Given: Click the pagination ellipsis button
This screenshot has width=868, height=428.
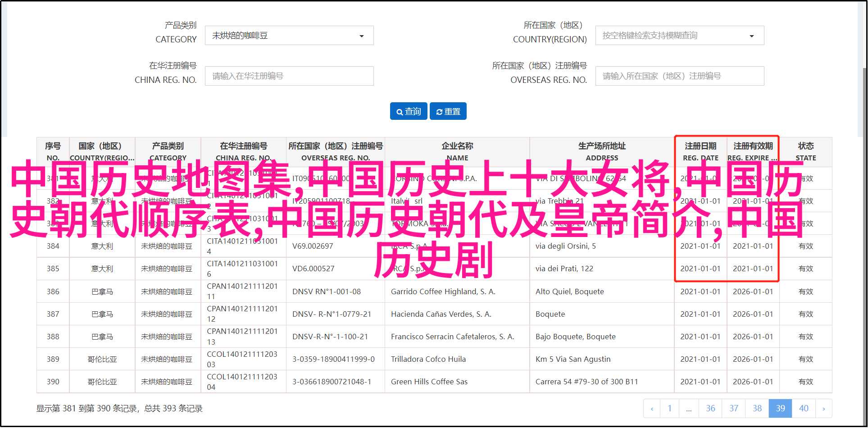Looking at the screenshot, I should point(689,409).
